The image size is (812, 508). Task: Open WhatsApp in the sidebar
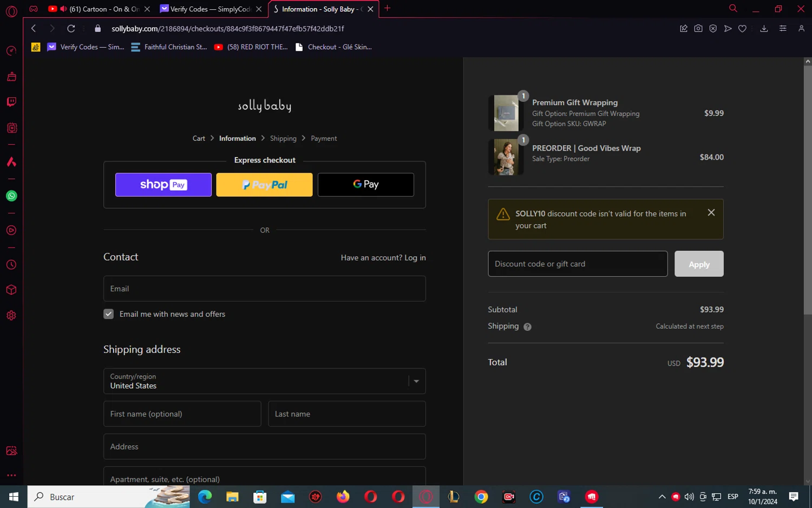coord(11,196)
